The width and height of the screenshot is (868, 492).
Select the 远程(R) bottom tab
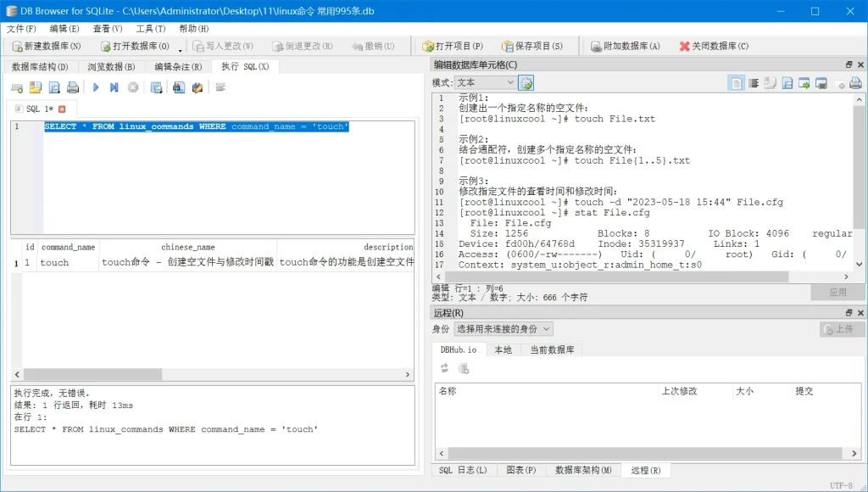[x=645, y=470]
